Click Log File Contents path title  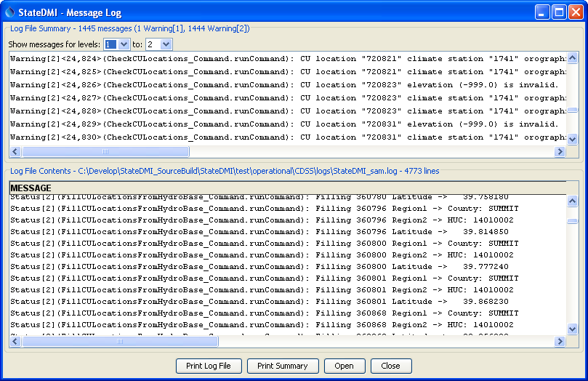click(x=225, y=172)
